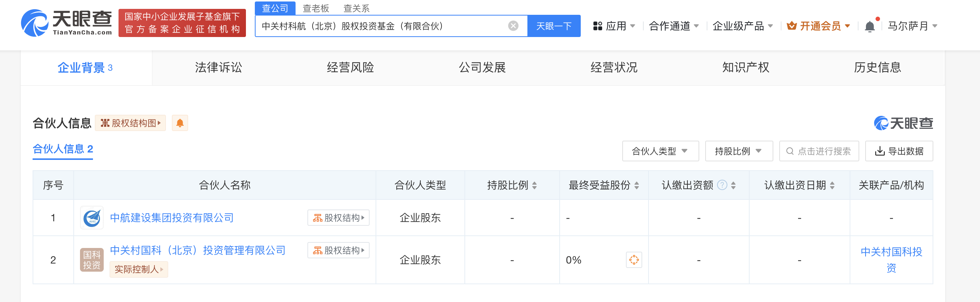Sort by 认缴出资日期 column
Image resolution: width=980 pixels, height=302 pixels.
832,185
